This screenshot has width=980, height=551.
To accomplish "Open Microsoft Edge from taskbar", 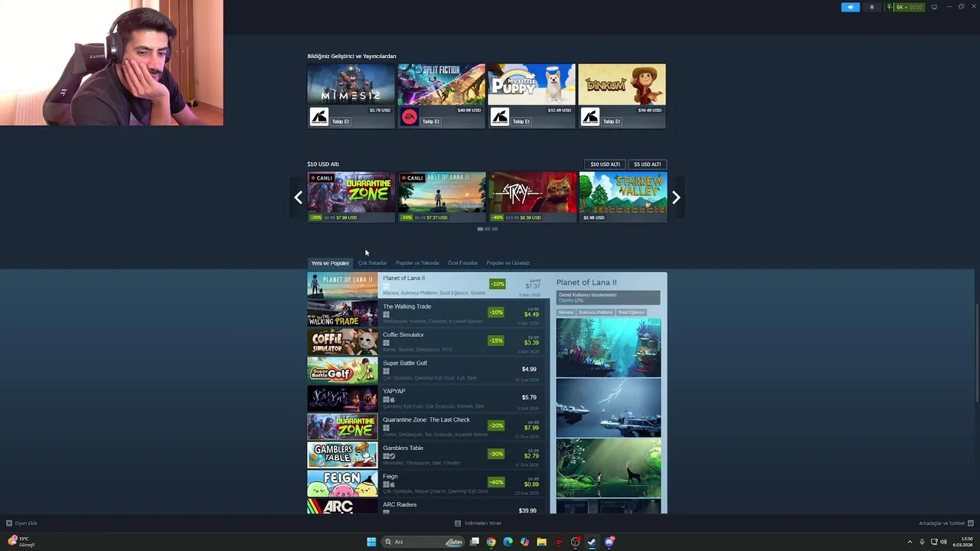I will 508,542.
